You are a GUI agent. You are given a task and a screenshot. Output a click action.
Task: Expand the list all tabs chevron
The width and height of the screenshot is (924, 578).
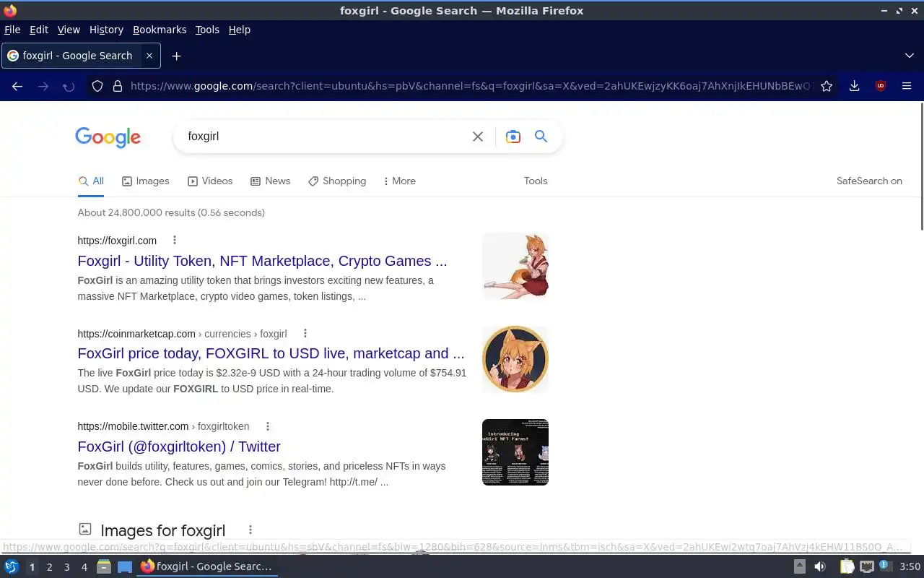click(909, 56)
